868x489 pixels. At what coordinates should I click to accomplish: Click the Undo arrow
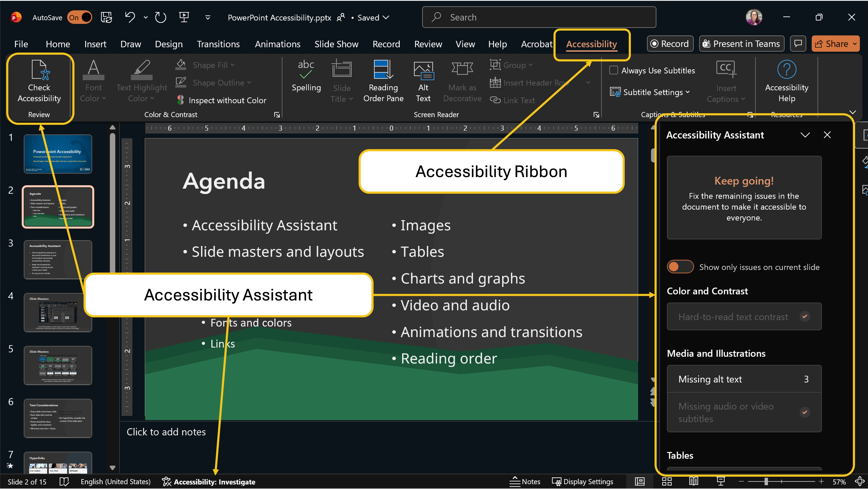130,17
